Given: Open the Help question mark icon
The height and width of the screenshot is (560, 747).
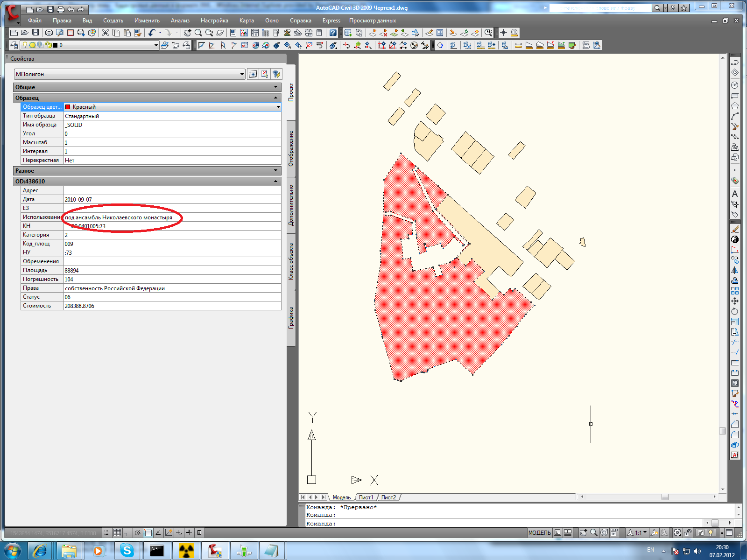Looking at the screenshot, I should click(x=332, y=33).
